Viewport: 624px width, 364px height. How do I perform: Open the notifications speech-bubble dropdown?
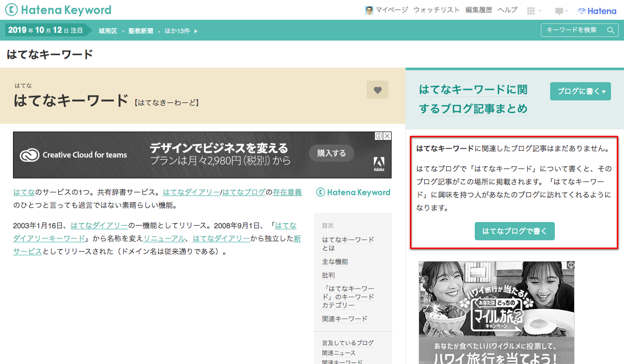pos(561,11)
